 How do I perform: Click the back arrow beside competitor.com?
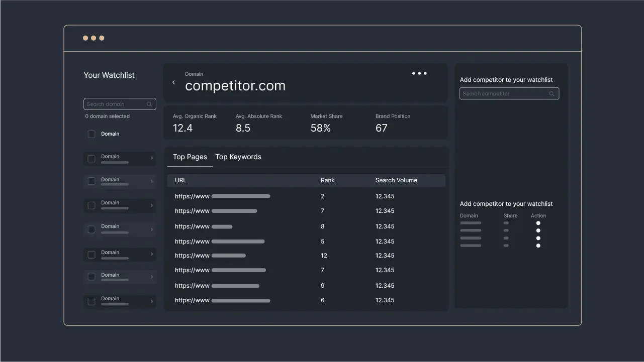(173, 82)
